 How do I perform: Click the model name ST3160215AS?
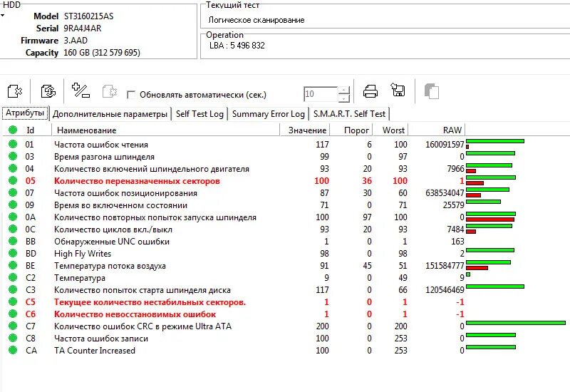pos(88,16)
